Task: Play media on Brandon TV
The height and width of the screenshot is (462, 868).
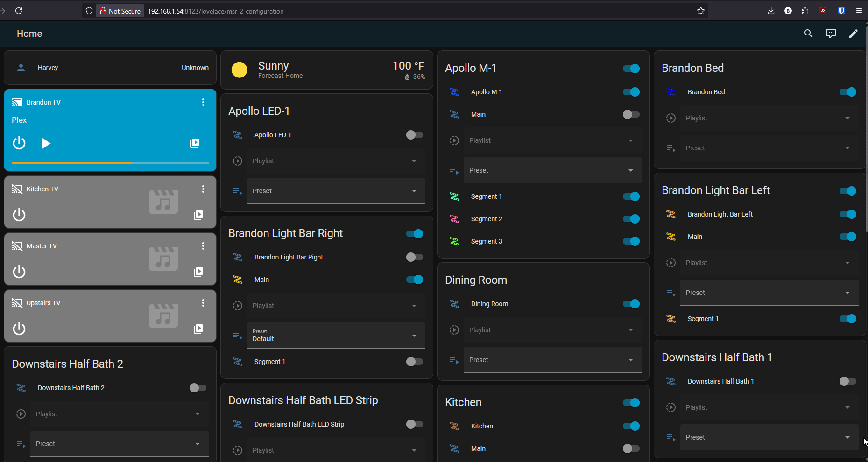Action: [45, 143]
